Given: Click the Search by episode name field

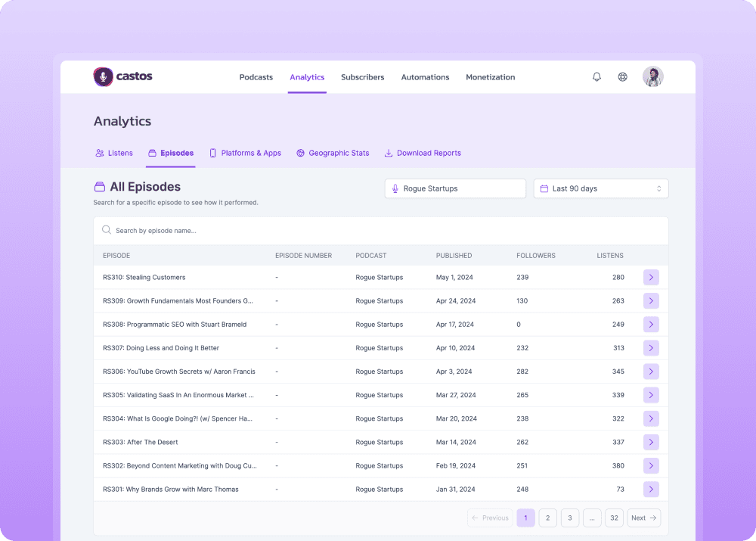Looking at the screenshot, I should click(x=381, y=231).
